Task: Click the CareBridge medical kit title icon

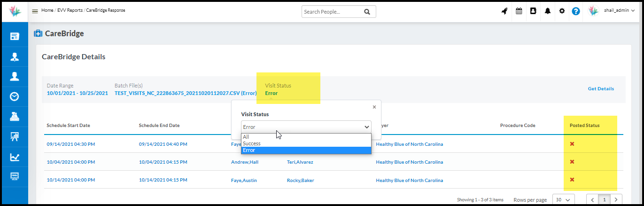Action: click(x=38, y=33)
